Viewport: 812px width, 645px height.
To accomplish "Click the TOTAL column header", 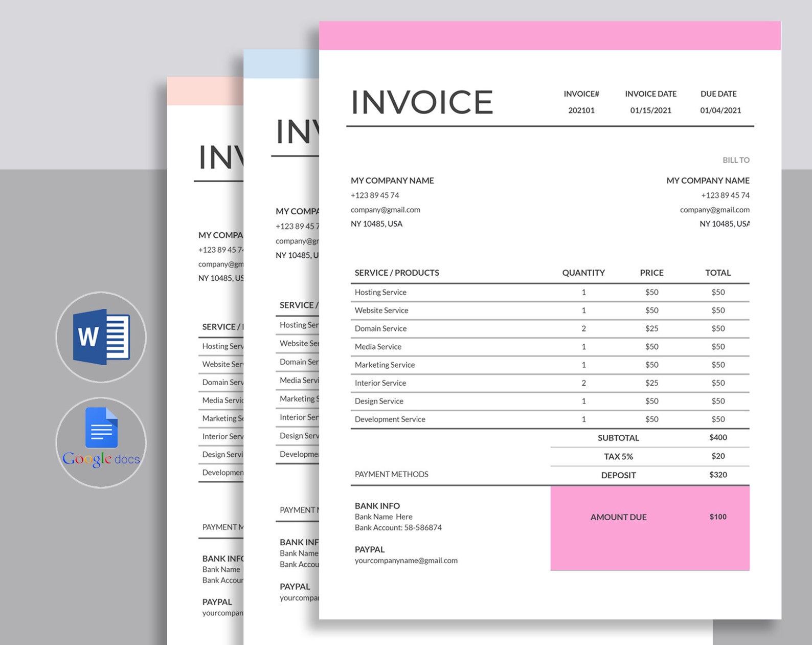I will (718, 273).
